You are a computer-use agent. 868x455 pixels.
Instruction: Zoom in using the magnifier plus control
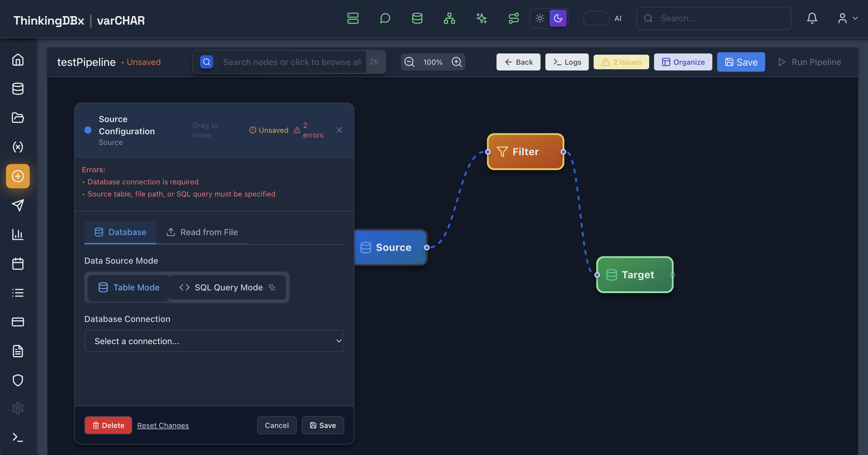coord(457,62)
